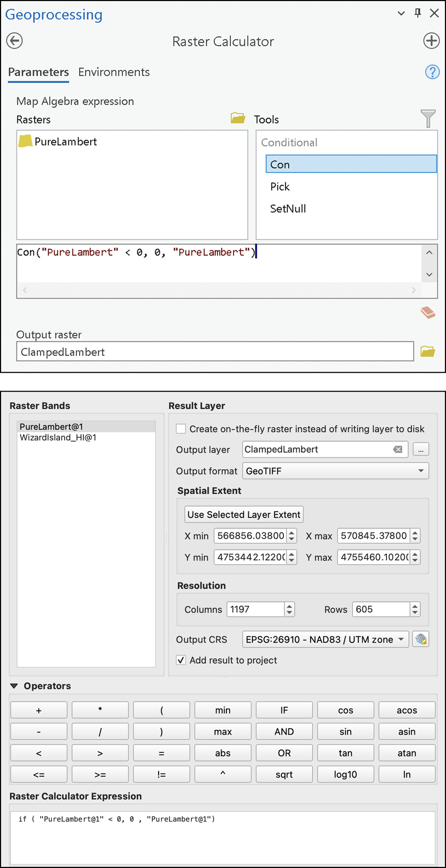
Task: Insert the cos function
Action: tap(345, 710)
